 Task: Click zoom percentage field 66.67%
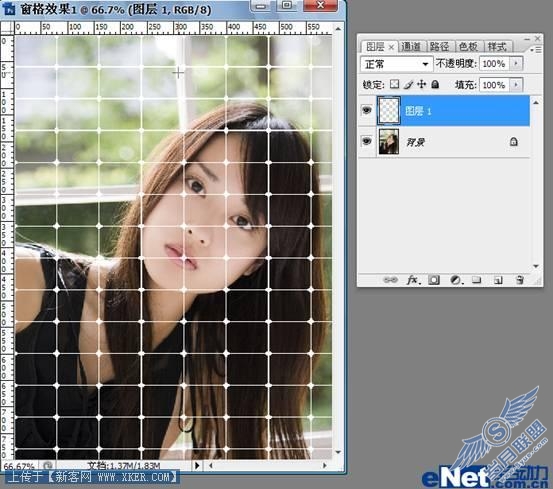pos(19,466)
